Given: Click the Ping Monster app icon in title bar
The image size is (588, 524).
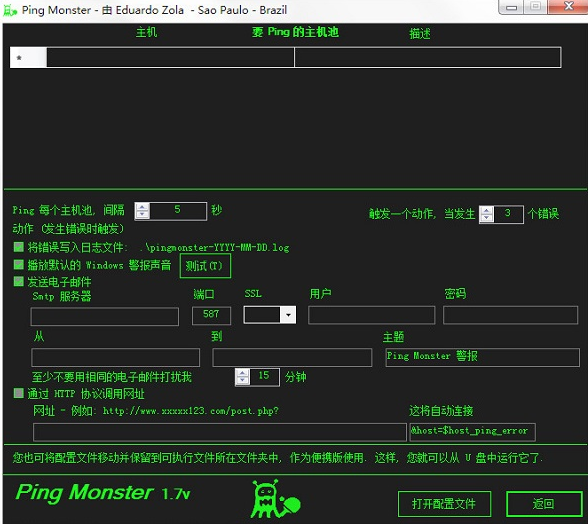Looking at the screenshot, I should point(9,10).
